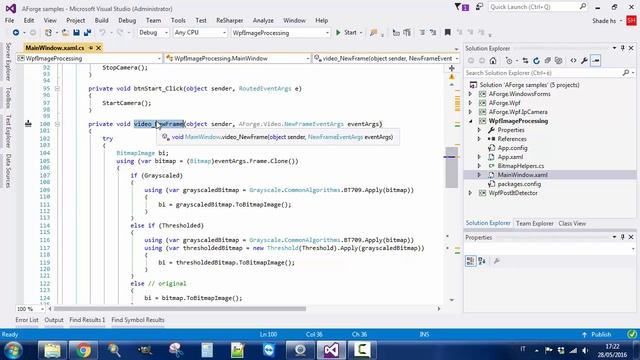Collapse the WpfImageProcessing project node
This screenshot has width=640, height=360.
tap(470, 121)
